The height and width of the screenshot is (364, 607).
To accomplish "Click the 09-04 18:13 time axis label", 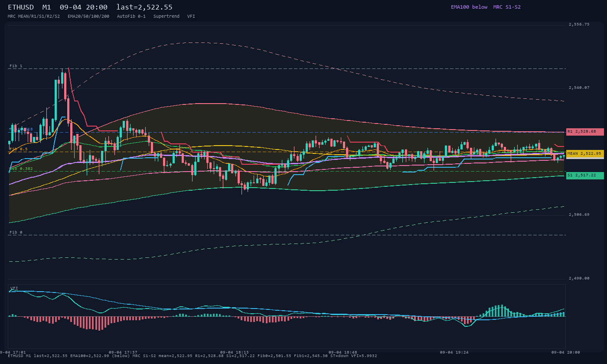I will point(235,352).
